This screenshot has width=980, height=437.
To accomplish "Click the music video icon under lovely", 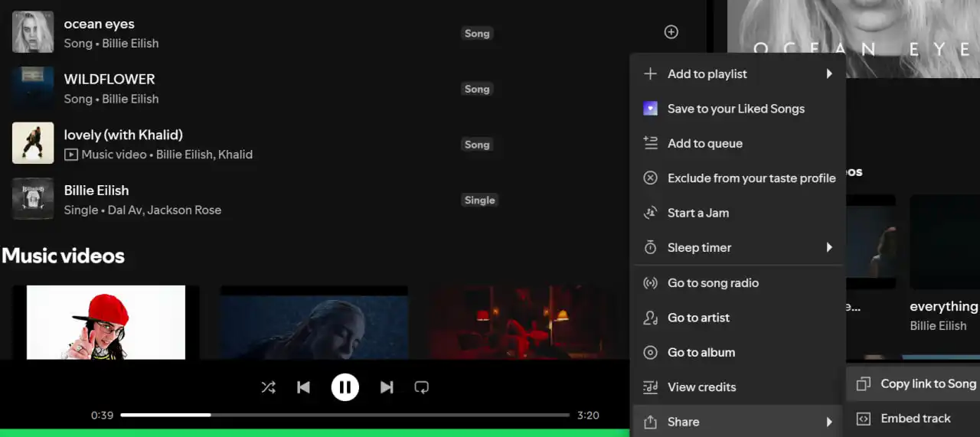I will click(70, 155).
